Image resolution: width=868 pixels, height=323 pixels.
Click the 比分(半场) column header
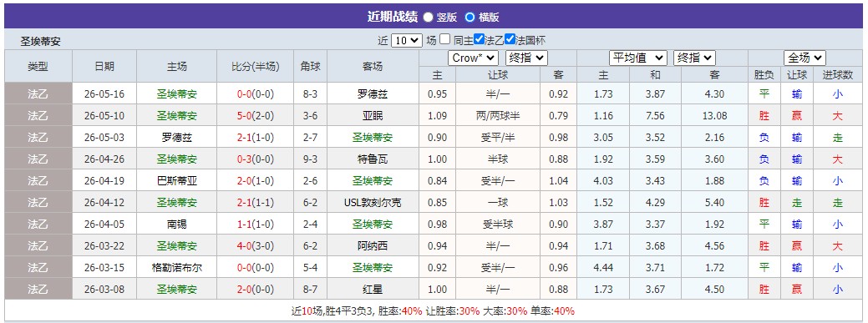pyautogui.click(x=255, y=67)
